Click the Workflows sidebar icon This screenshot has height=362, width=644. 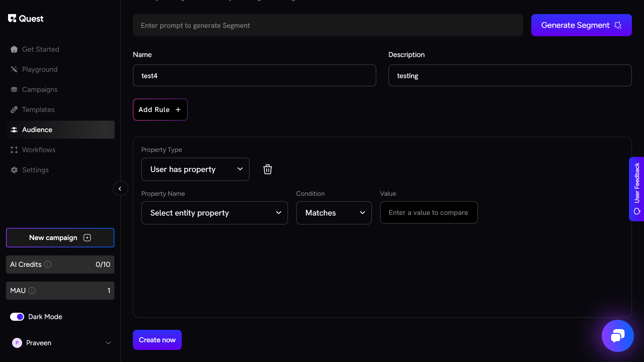[x=14, y=150]
